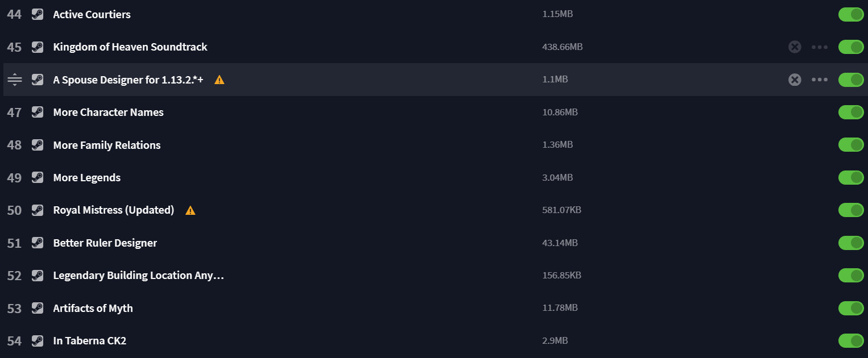The height and width of the screenshot is (358, 868).
Task: Click Steam icon beside Better Ruler Designer
Action: click(38, 243)
